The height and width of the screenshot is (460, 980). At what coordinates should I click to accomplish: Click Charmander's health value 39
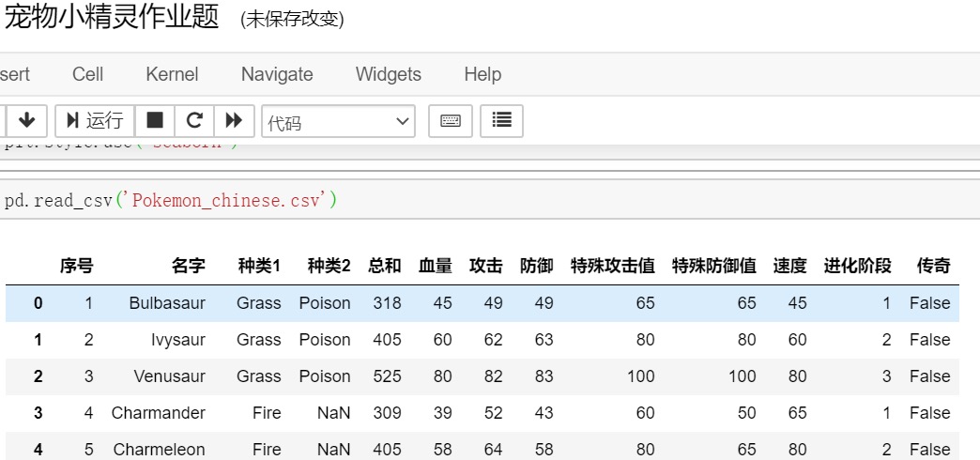[x=442, y=413]
